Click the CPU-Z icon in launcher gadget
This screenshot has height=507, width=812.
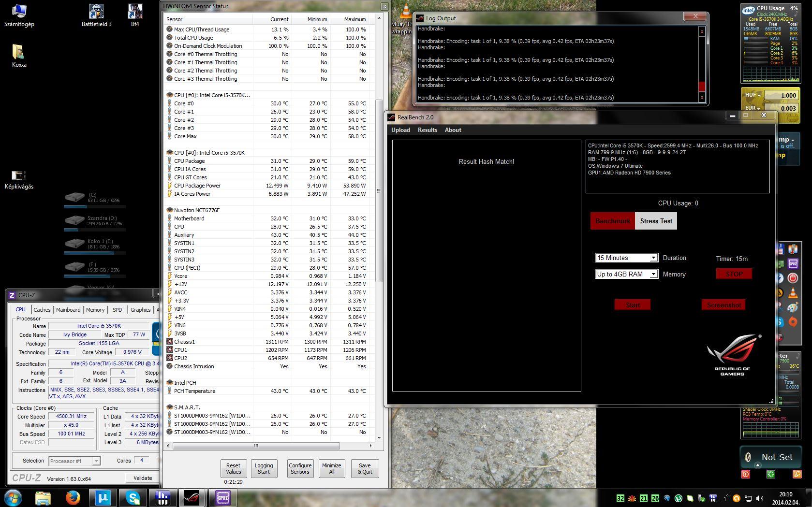pos(793,264)
